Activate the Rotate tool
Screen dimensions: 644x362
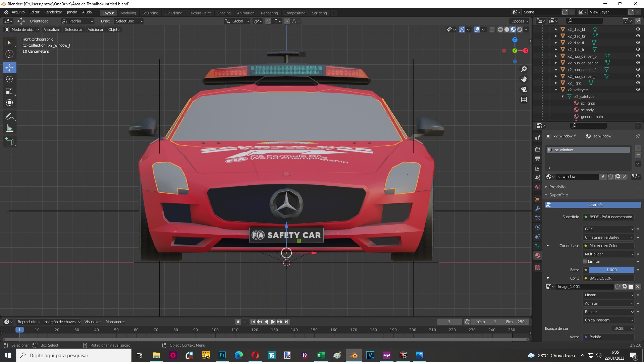(x=9, y=79)
